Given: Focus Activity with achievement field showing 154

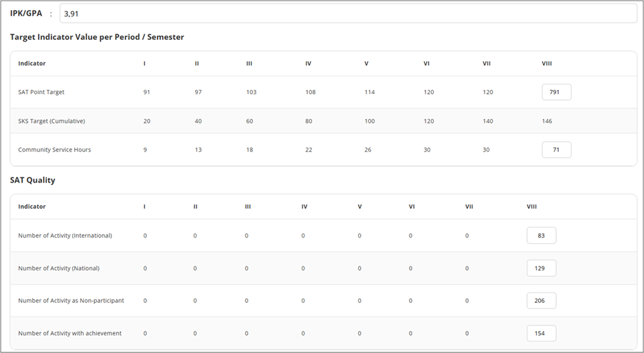Looking at the screenshot, I should click(x=541, y=333).
